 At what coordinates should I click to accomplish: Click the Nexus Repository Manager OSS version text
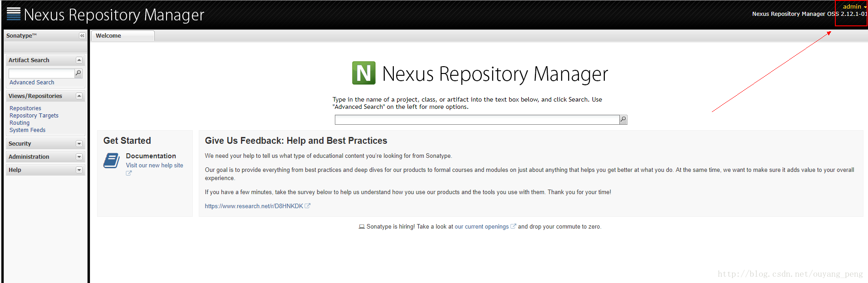tap(809, 14)
